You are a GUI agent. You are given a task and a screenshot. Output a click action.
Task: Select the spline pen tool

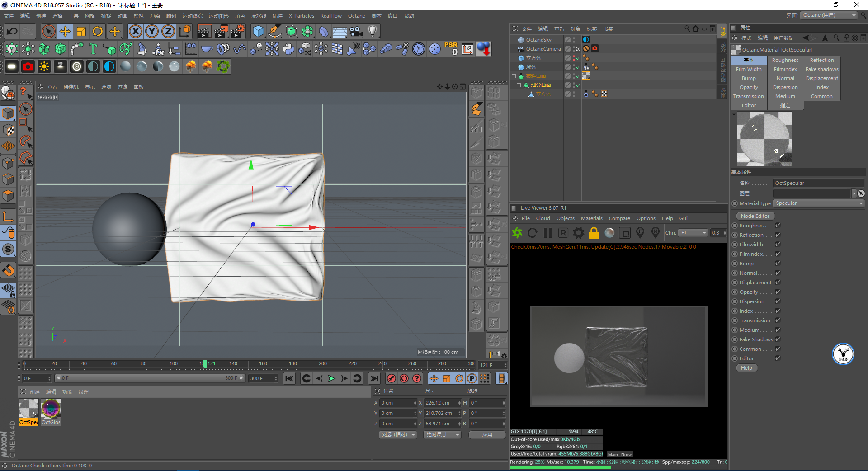coord(274,31)
